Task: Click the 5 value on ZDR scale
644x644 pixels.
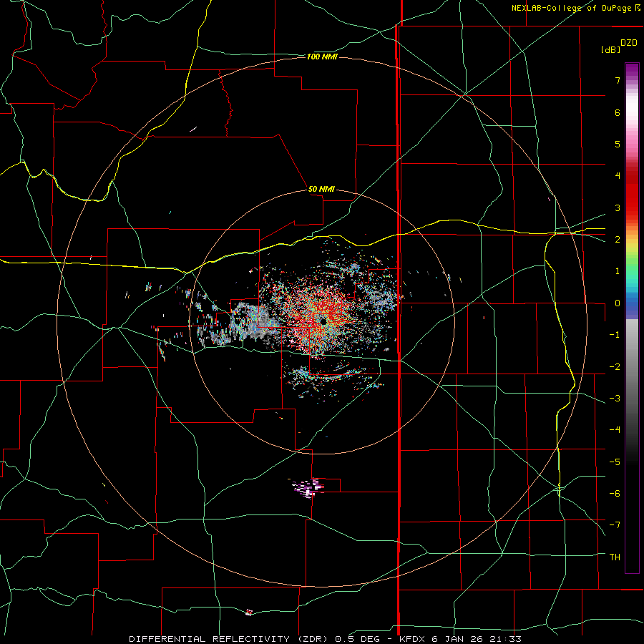Action: [x=618, y=144]
